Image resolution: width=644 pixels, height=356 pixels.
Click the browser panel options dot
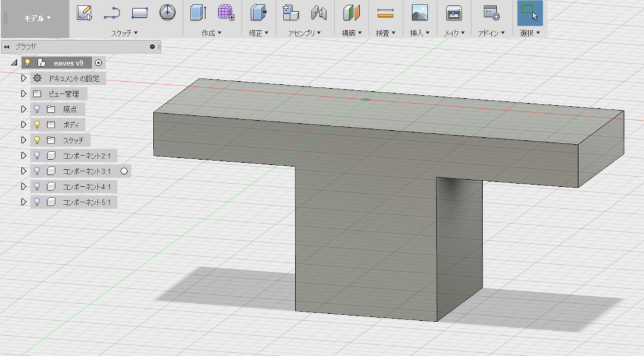(152, 47)
